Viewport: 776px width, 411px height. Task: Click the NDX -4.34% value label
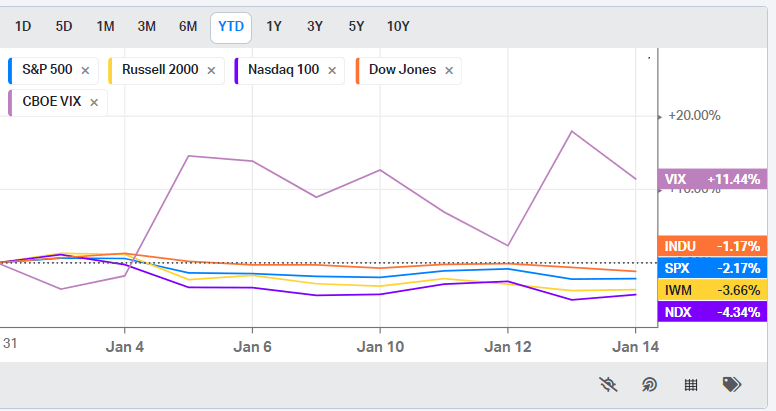(711, 312)
